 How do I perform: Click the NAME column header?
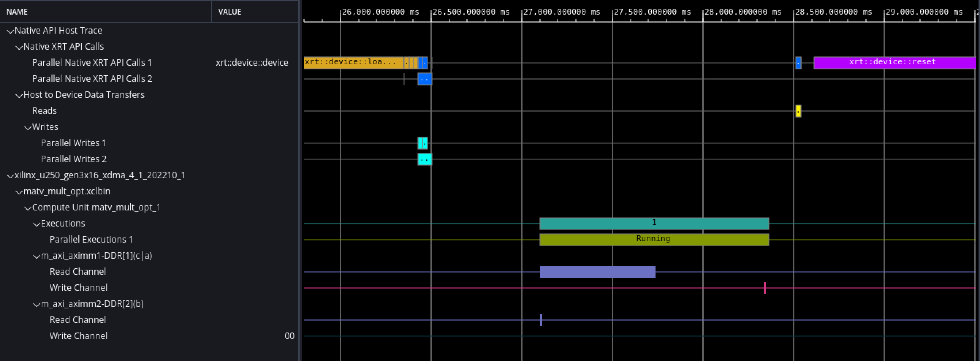coord(105,11)
